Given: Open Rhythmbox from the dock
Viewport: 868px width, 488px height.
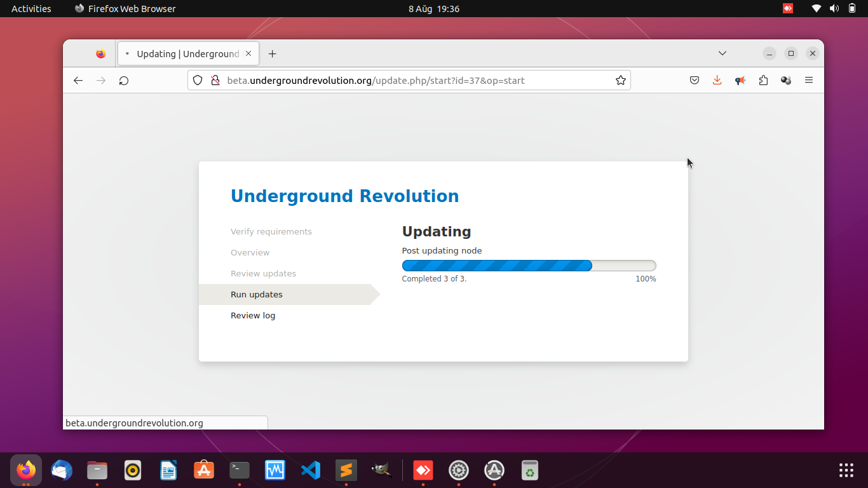Looking at the screenshot, I should (133, 470).
